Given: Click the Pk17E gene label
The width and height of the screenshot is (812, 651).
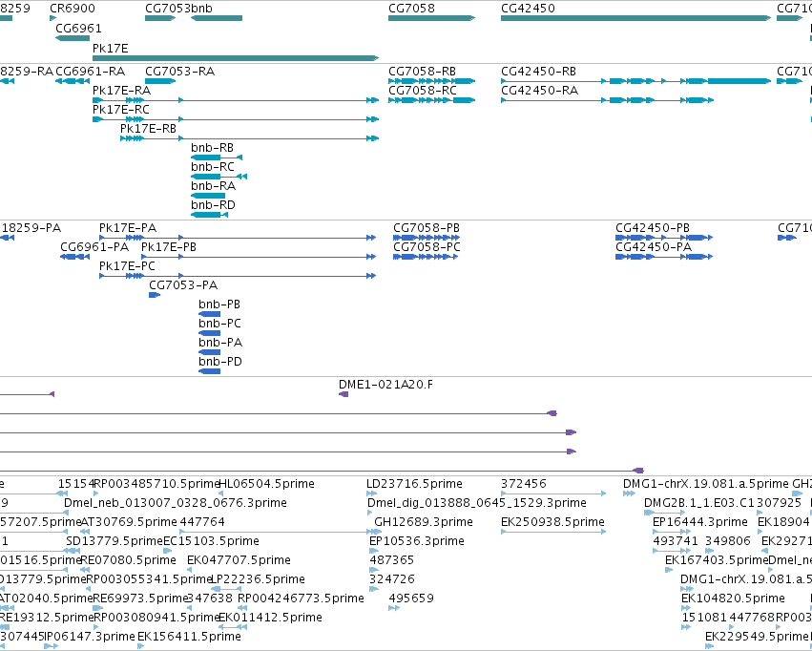Looking at the screenshot, I should pyautogui.click(x=111, y=48).
